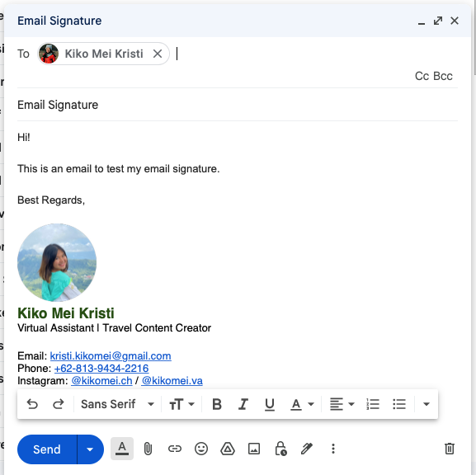The image size is (476, 475).
Task: Open the emoji picker
Action: 201,449
